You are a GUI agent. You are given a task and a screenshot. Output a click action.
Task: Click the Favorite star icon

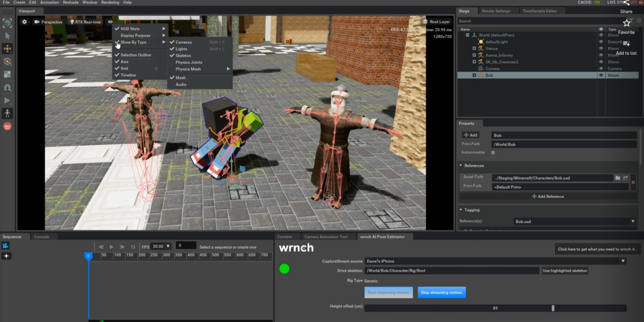(x=626, y=23)
